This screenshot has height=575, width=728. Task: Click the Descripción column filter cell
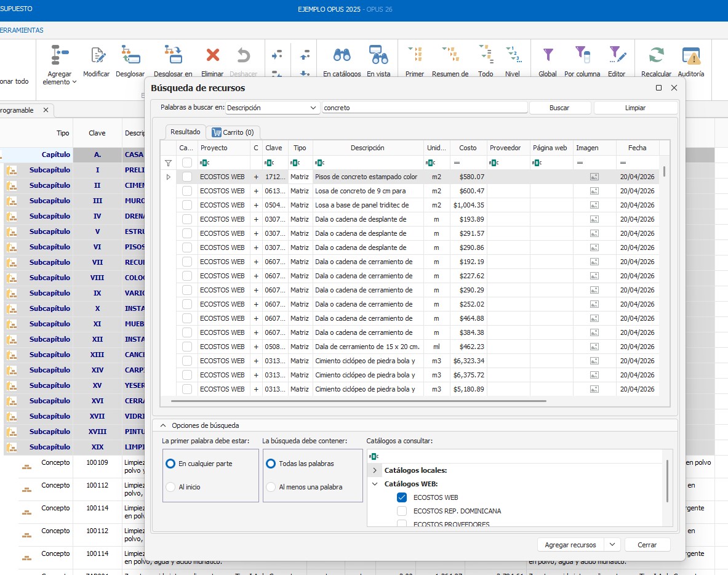pyautogui.click(x=368, y=163)
